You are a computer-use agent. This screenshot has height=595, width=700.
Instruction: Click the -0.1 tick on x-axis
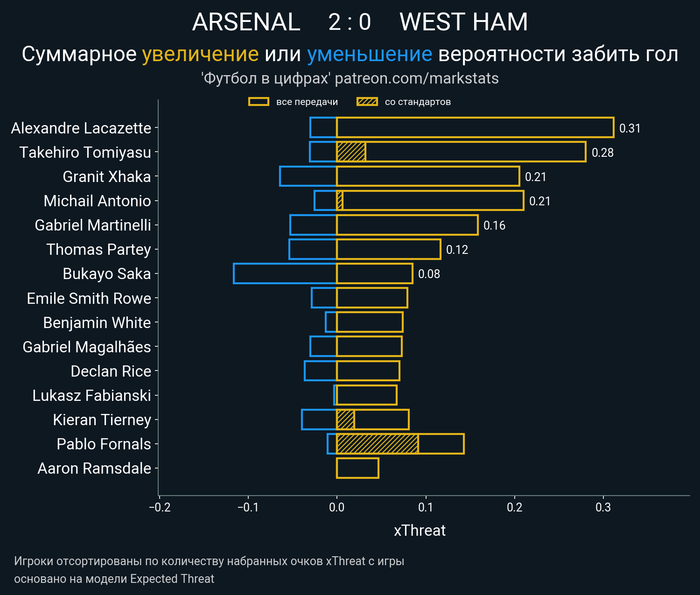(x=248, y=507)
